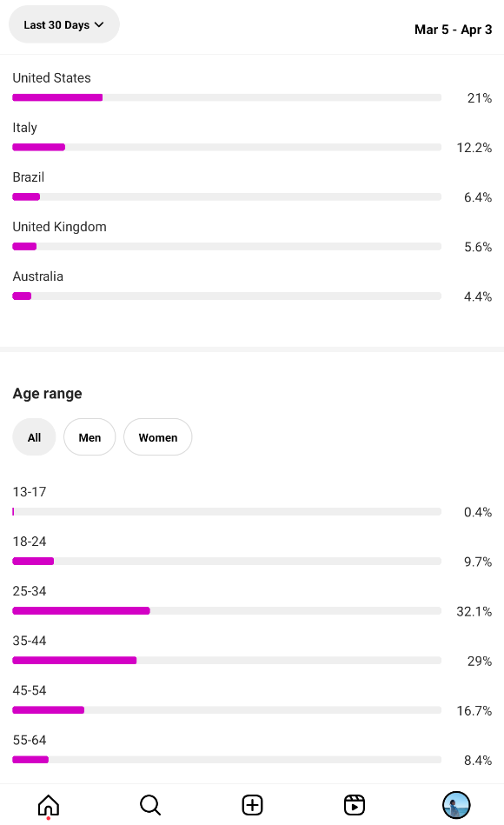Image resolution: width=504 pixels, height=825 pixels.
Task: Select the All age filter
Action: (34, 437)
